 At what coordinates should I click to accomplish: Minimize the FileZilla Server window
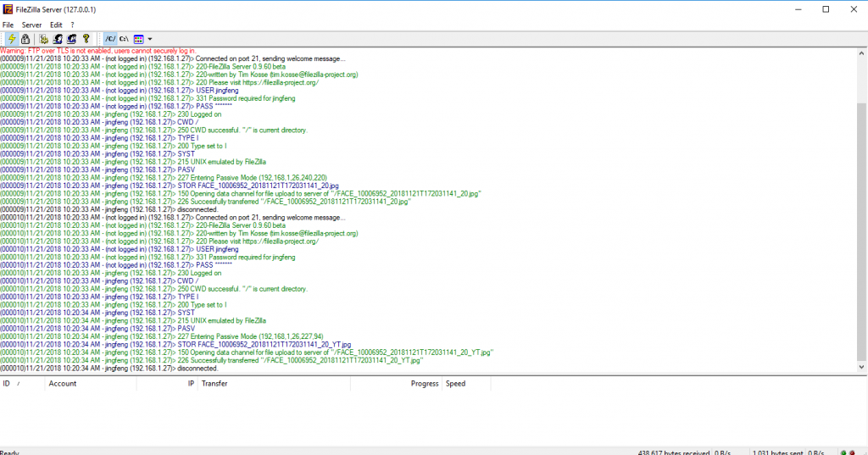[798, 9]
